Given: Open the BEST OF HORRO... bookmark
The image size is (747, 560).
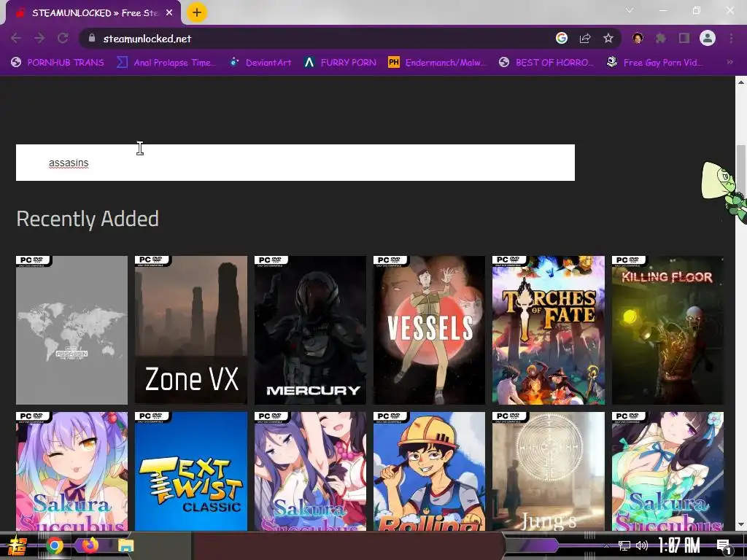Looking at the screenshot, I should click(x=547, y=63).
